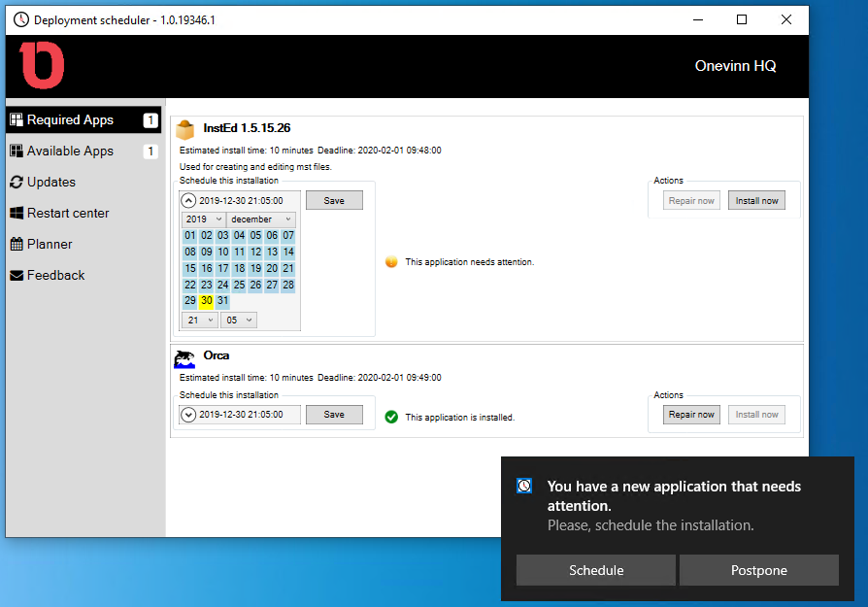
Task: Click the Planner calendar icon
Action: (x=17, y=244)
